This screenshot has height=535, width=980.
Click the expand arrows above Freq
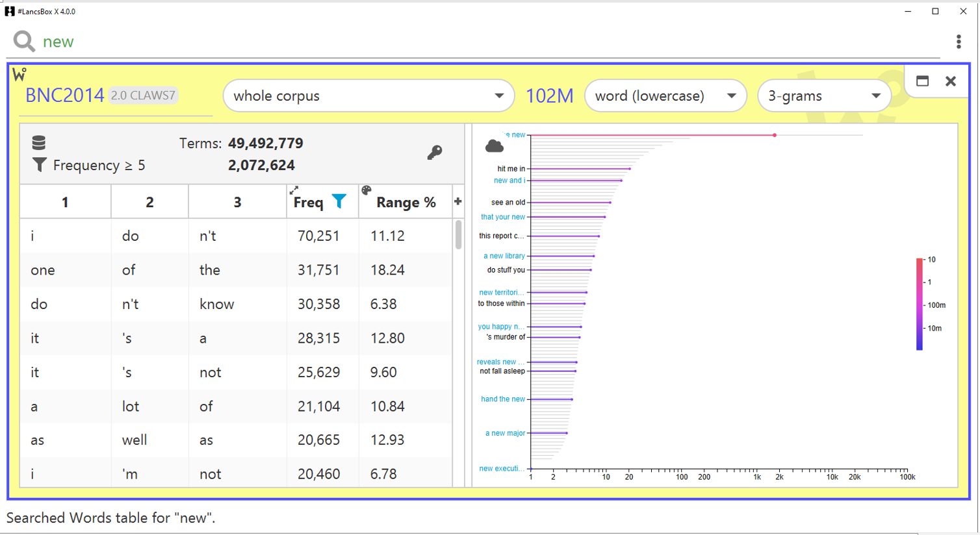coord(294,190)
